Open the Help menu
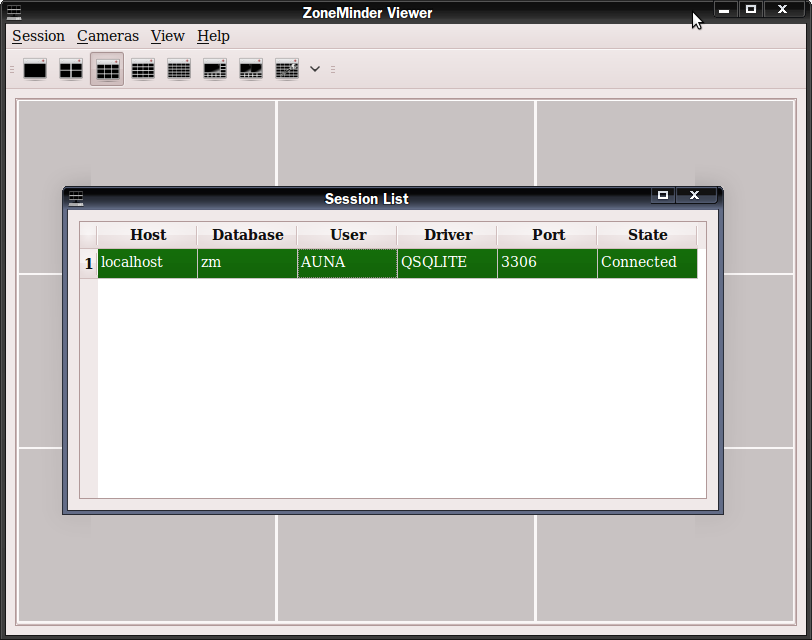The height and width of the screenshot is (640, 812). 213,36
